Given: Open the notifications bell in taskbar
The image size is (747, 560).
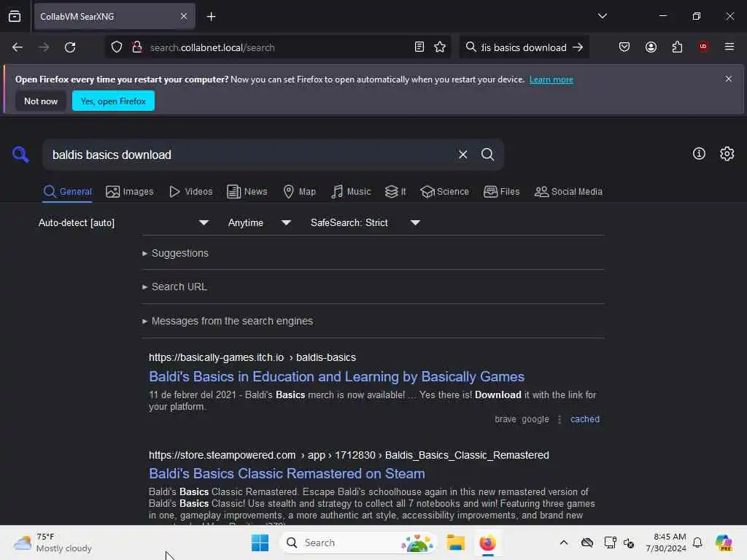Looking at the screenshot, I should [x=697, y=542].
